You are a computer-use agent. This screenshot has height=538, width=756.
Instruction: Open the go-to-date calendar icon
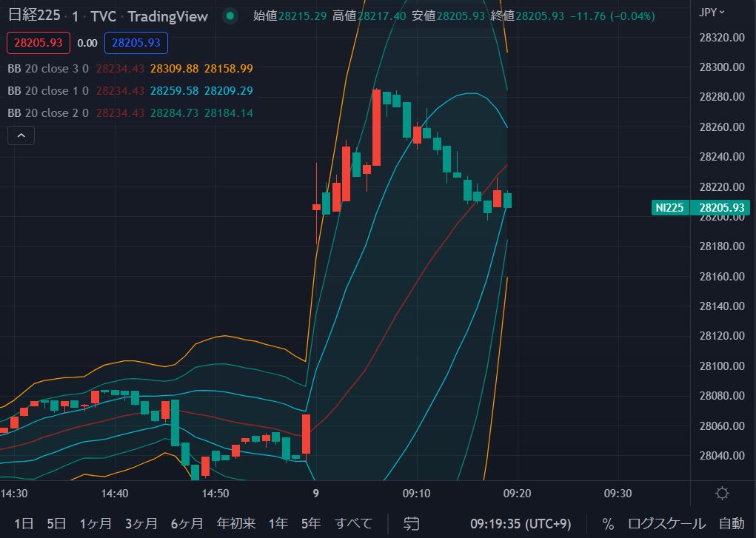(411, 523)
